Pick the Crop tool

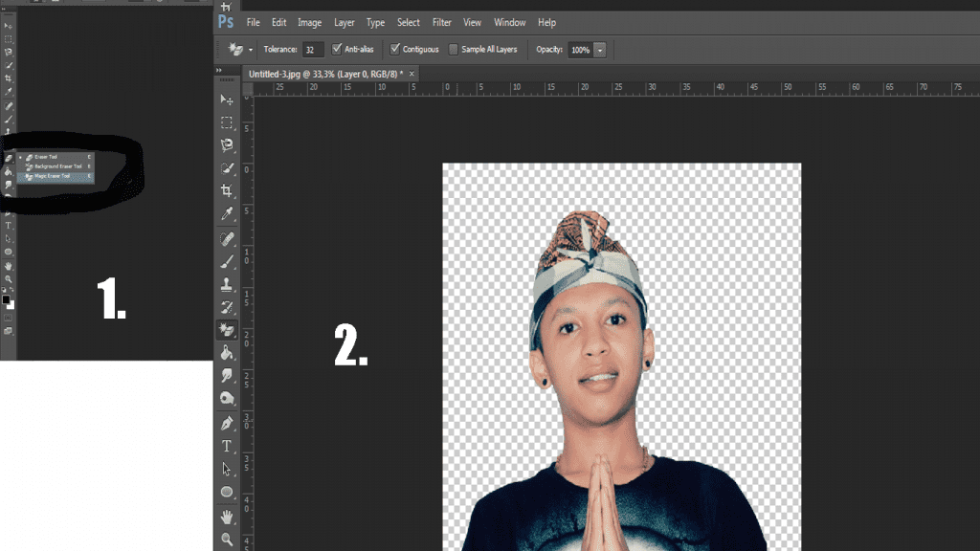[x=227, y=191]
